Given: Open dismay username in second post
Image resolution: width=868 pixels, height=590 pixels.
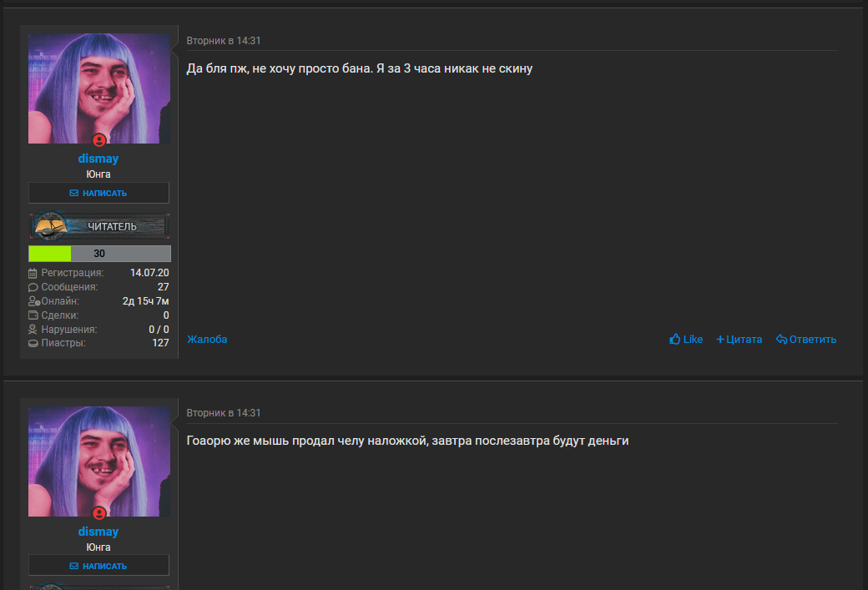Looking at the screenshot, I should point(98,532).
